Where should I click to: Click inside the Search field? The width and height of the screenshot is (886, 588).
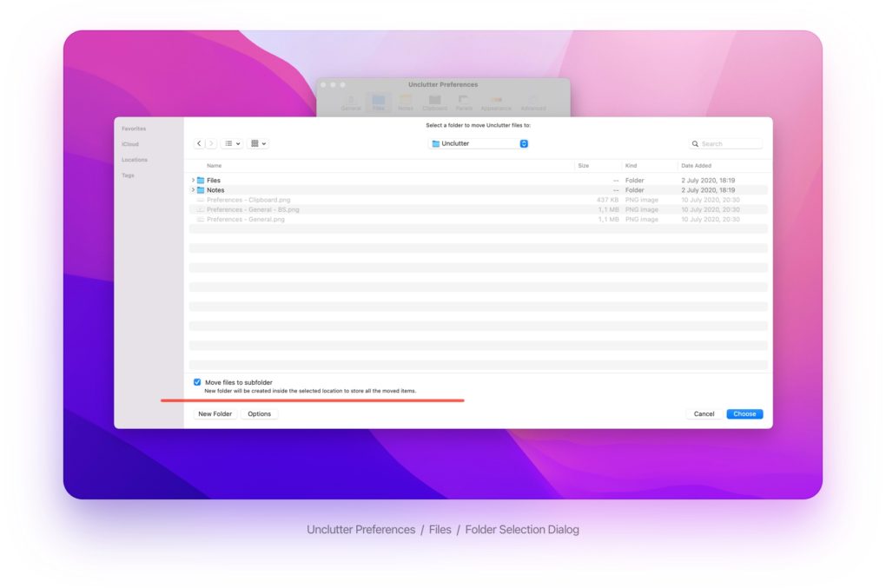pyautogui.click(x=725, y=143)
